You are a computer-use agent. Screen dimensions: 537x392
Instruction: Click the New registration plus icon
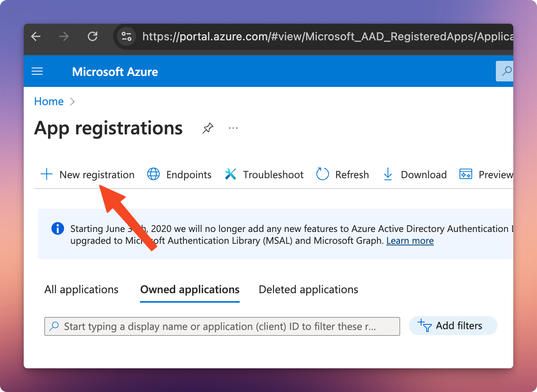click(46, 174)
